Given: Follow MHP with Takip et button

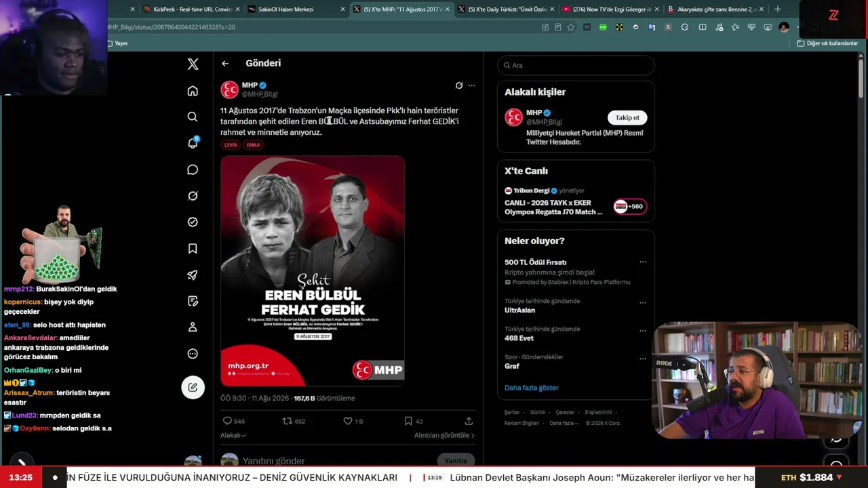Looking at the screenshot, I should (x=627, y=117).
